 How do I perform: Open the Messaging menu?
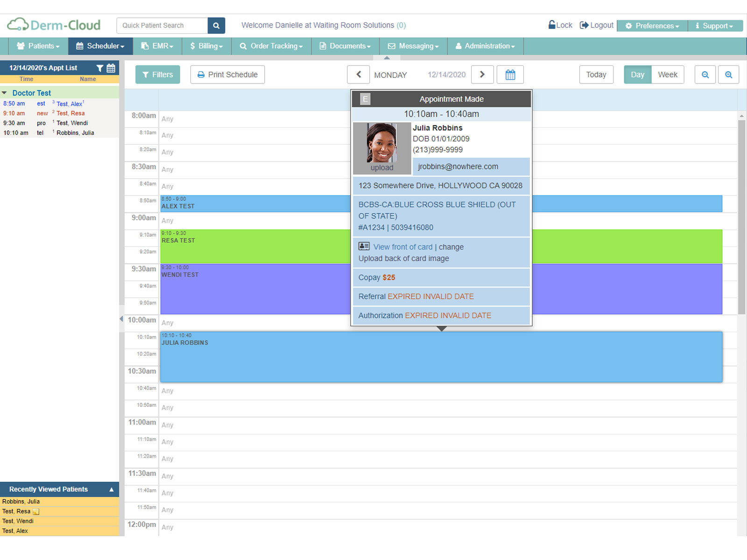[x=413, y=46]
